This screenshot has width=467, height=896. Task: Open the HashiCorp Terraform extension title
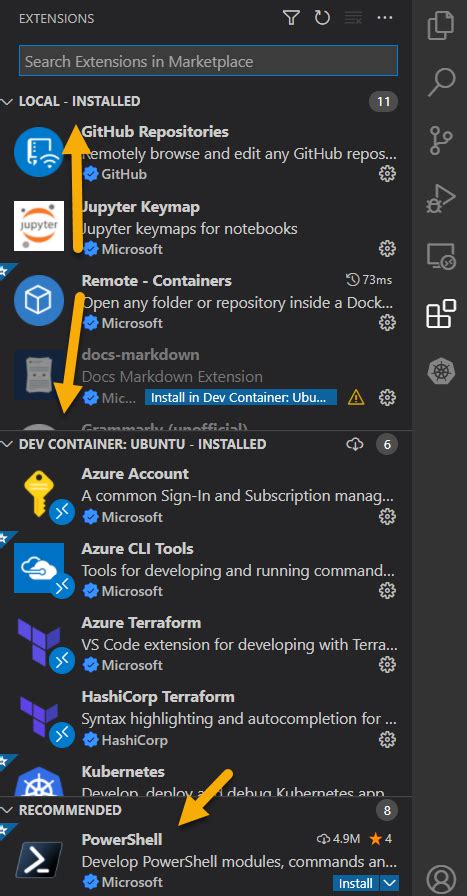[x=158, y=697]
